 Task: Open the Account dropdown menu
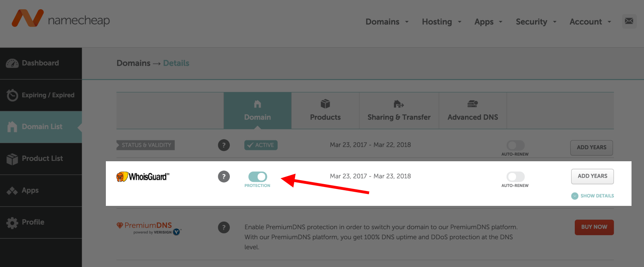[590, 22]
